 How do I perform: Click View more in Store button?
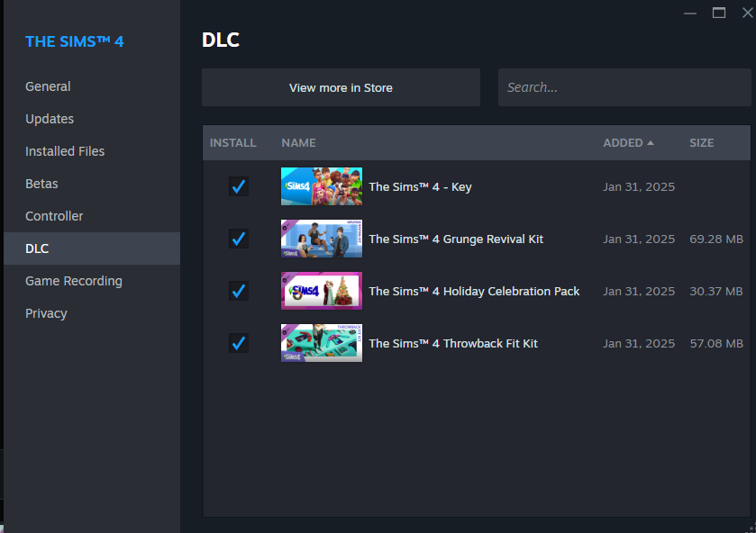[x=341, y=87]
